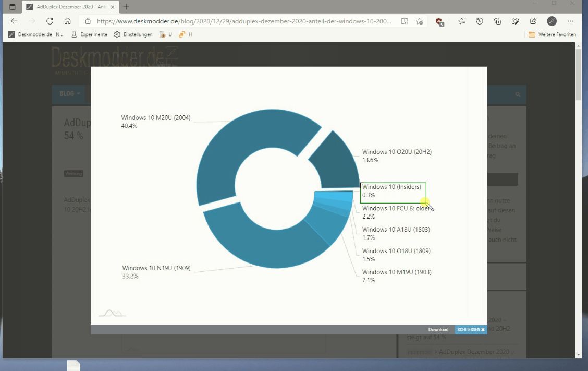The height and width of the screenshot is (371, 588).
Task: Go to the browser home page
Action: coord(67,21)
